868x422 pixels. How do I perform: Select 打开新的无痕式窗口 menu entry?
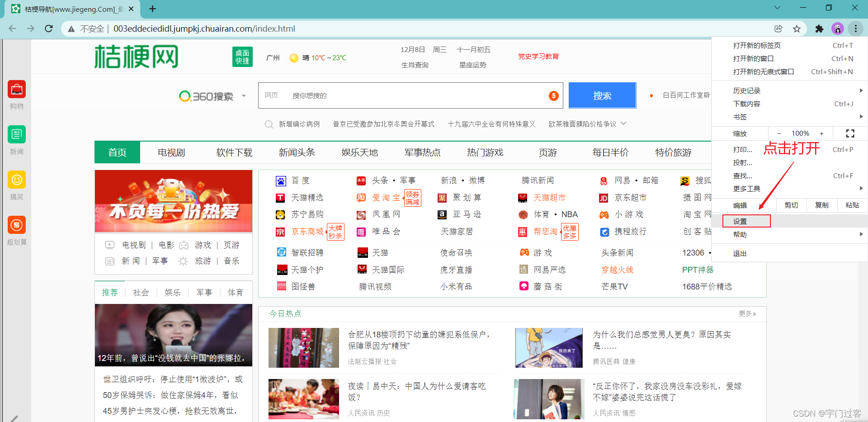click(789, 71)
